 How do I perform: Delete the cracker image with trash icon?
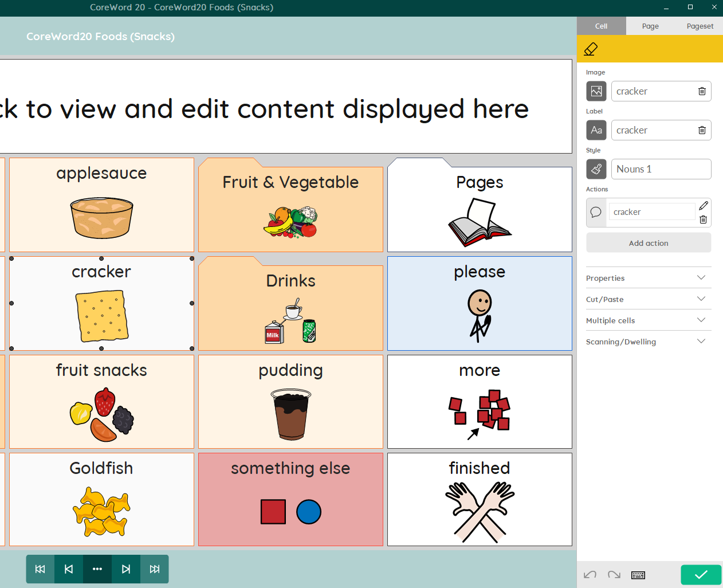tap(702, 91)
